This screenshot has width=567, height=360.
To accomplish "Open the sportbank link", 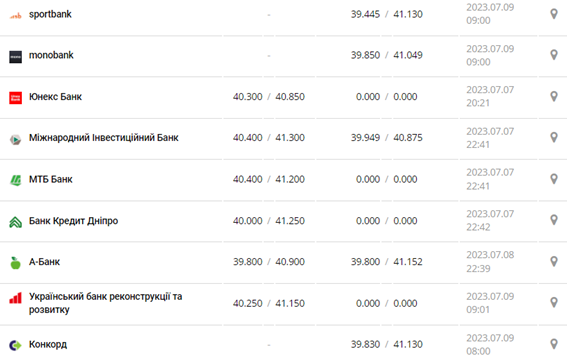I will [50, 14].
